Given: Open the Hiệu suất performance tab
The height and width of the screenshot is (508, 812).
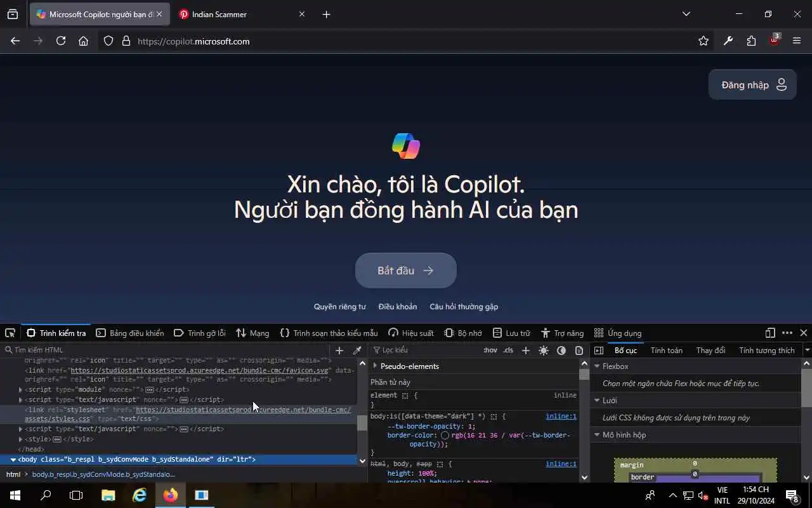Looking at the screenshot, I should coord(411,333).
